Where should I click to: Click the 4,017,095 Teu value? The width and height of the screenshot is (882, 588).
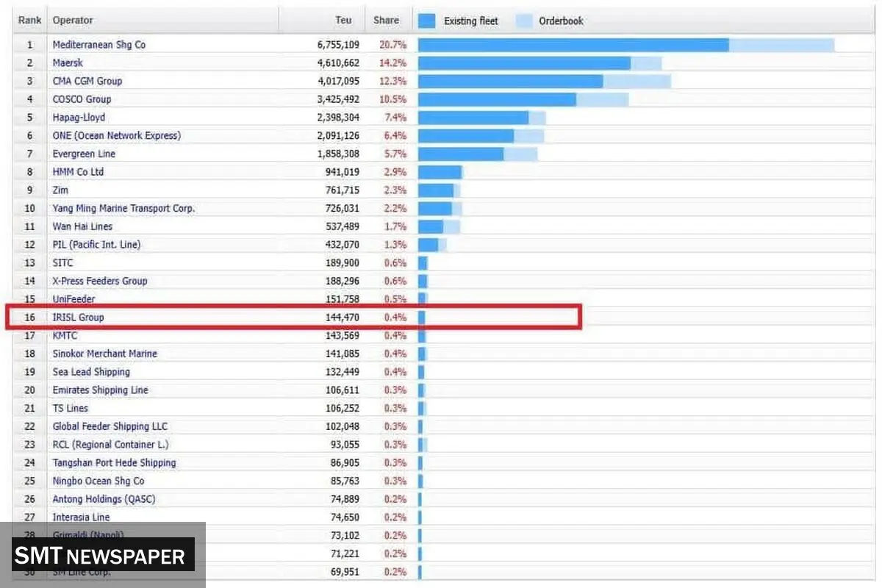(338, 81)
